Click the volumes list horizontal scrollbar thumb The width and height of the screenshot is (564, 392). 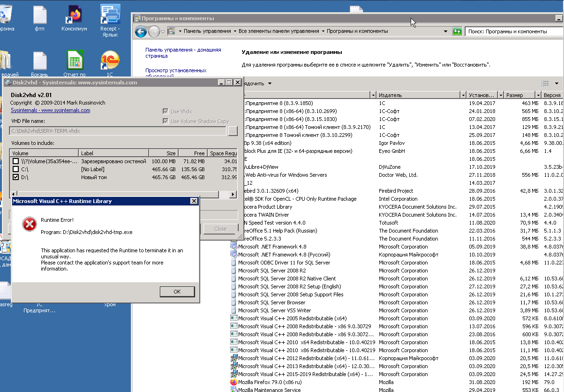coord(118,194)
